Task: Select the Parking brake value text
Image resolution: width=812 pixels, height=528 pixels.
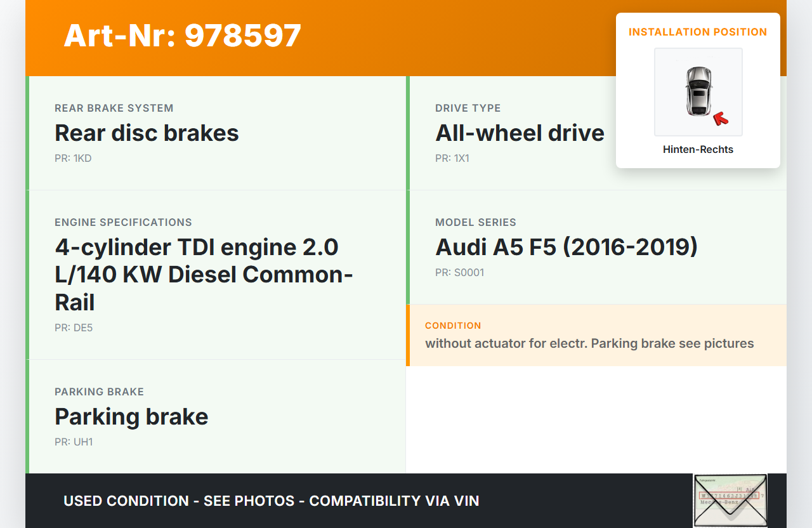Action: click(131, 417)
